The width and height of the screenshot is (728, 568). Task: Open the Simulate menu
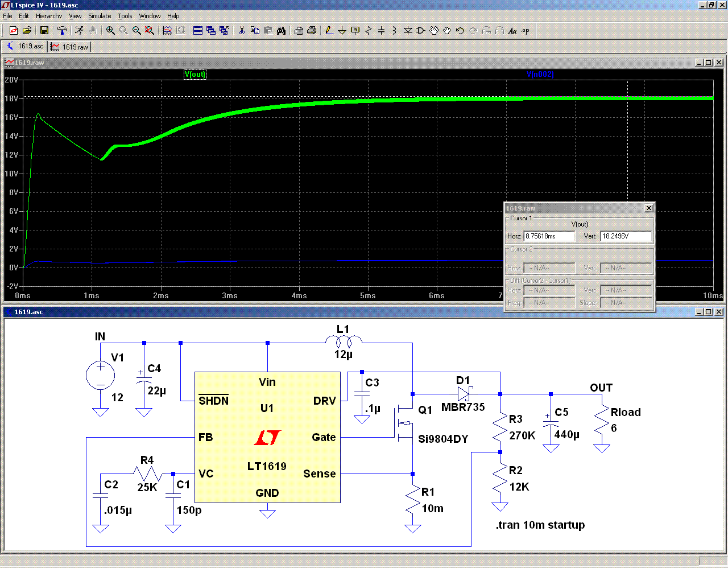(x=100, y=16)
